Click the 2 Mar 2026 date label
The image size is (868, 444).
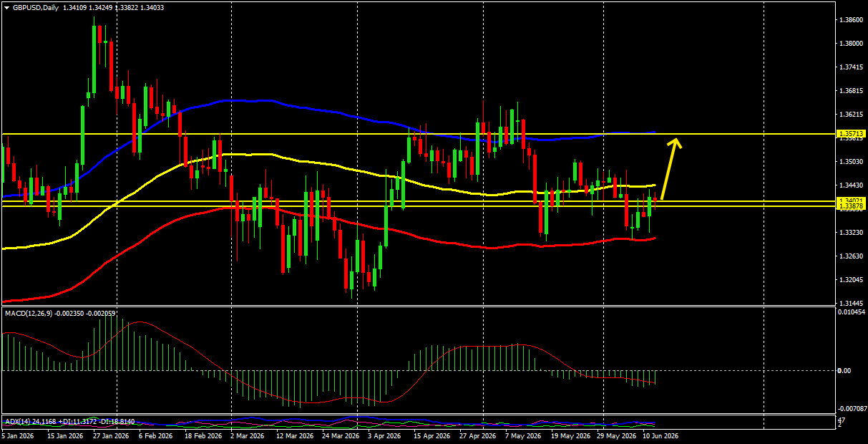[248, 435]
